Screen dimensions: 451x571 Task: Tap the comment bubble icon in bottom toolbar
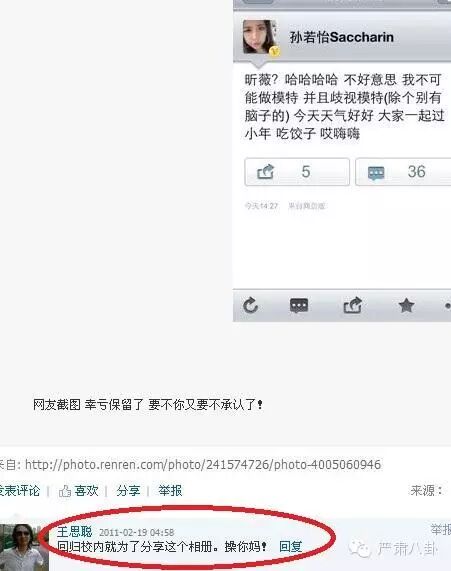pyautogui.click(x=299, y=306)
